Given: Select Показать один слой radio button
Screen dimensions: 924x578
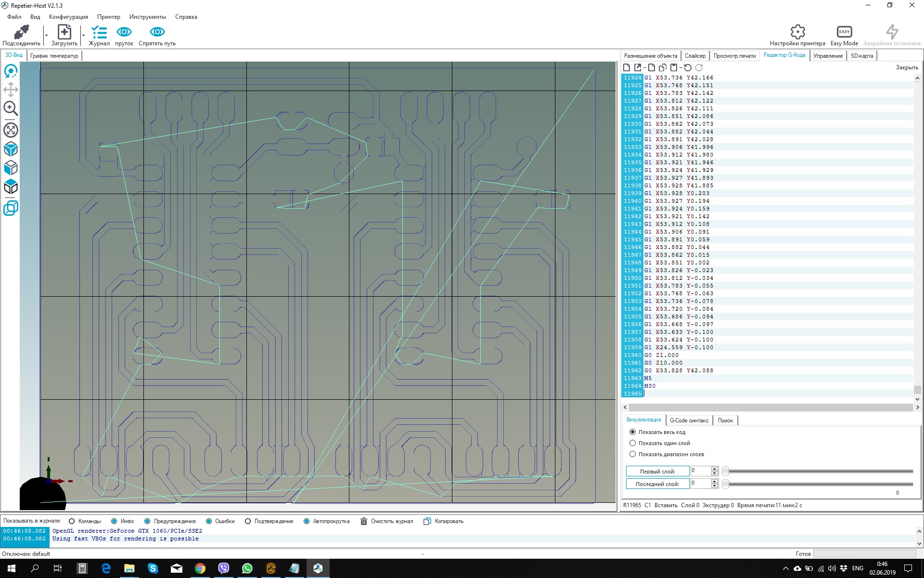Looking at the screenshot, I should pos(633,443).
